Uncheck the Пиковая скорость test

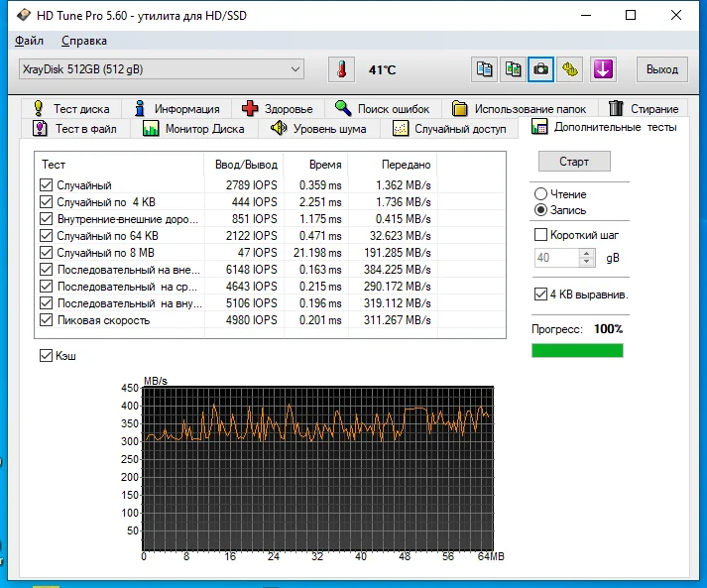pos(46,320)
